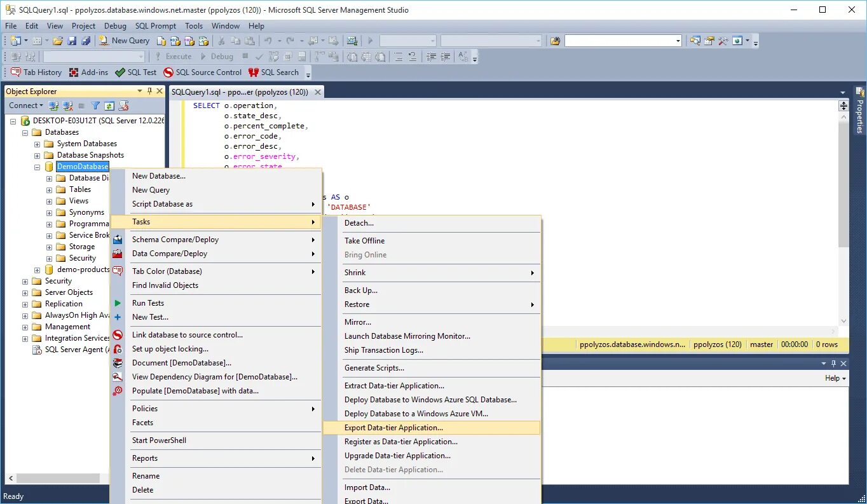Click the Save All icon
This screenshot has width=867, height=504.
pos(86,41)
